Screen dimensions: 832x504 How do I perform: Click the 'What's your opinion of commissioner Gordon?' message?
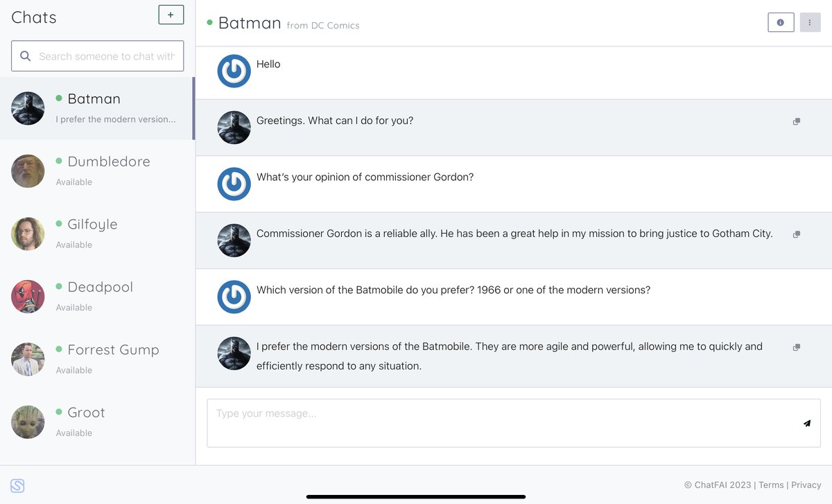pyautogui.click(x=365, y=177)
